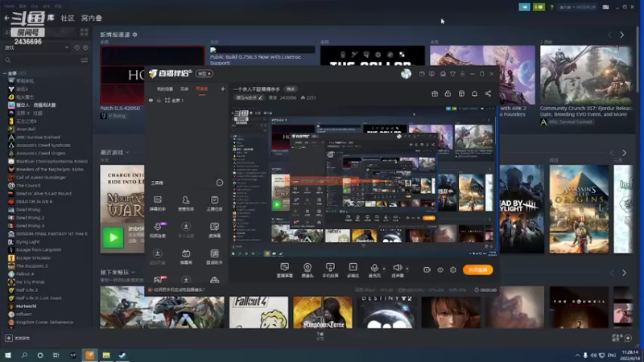Open mail icon in stream companion title bar

[422, 74]
